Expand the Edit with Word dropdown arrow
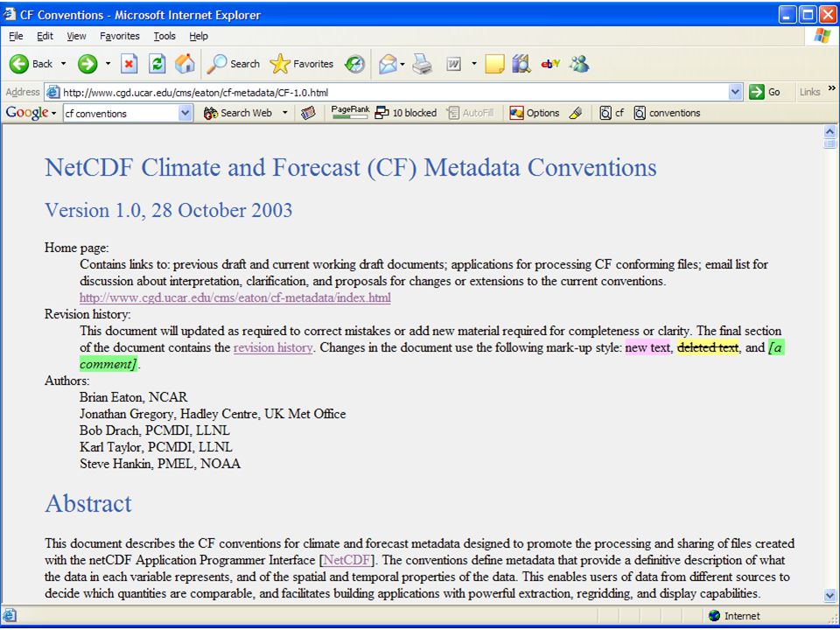The height and width of the screenshot is (630, 840). (x=473, y=64)
